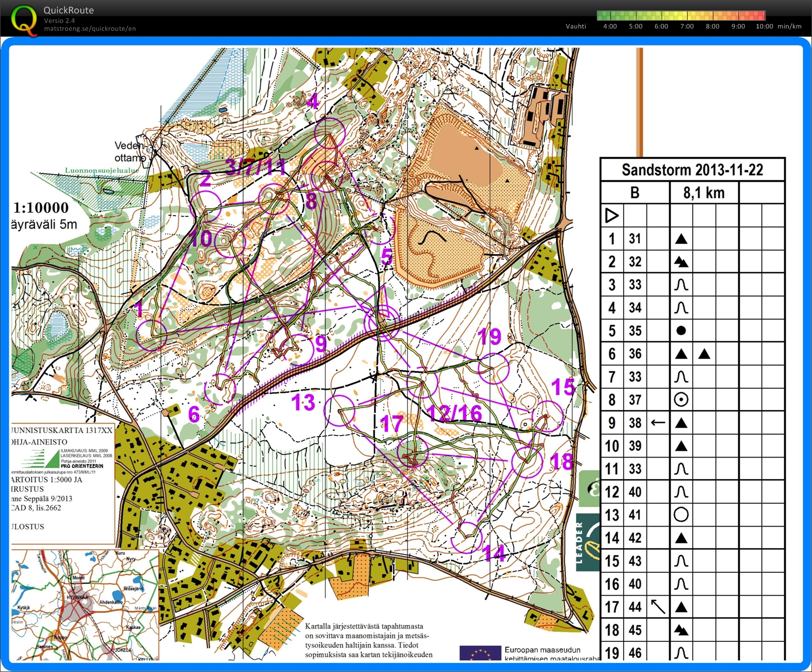Select the 8,1 km course length
This screenshot has height=672, width=812.
click(x=704, y=193)
